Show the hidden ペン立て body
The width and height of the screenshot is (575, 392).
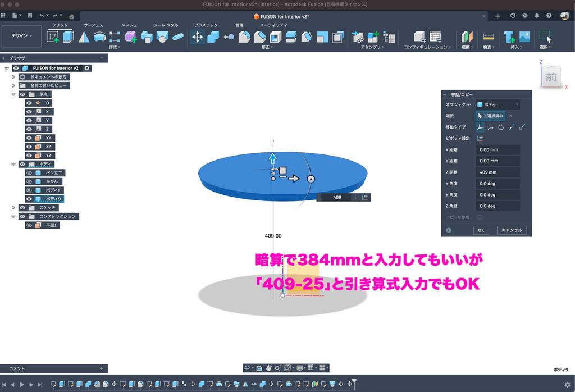[29, 173]
